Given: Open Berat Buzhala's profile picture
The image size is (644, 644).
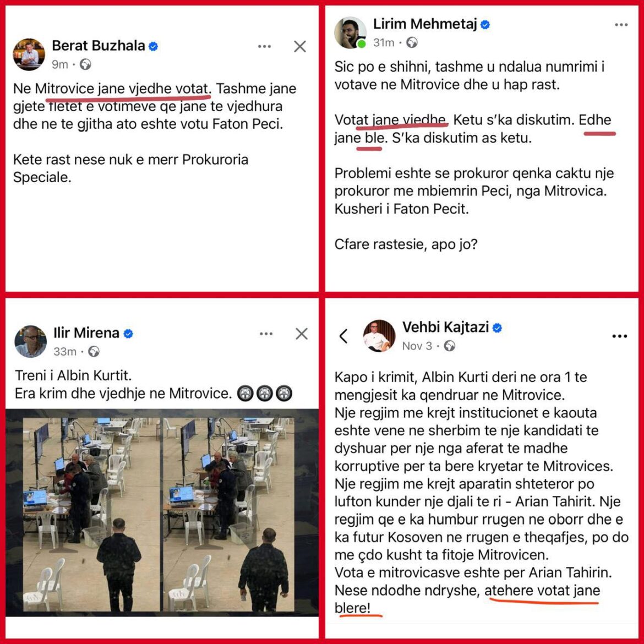Looking at the screenshot, I should pyautogui.click(x=29, y=54).
